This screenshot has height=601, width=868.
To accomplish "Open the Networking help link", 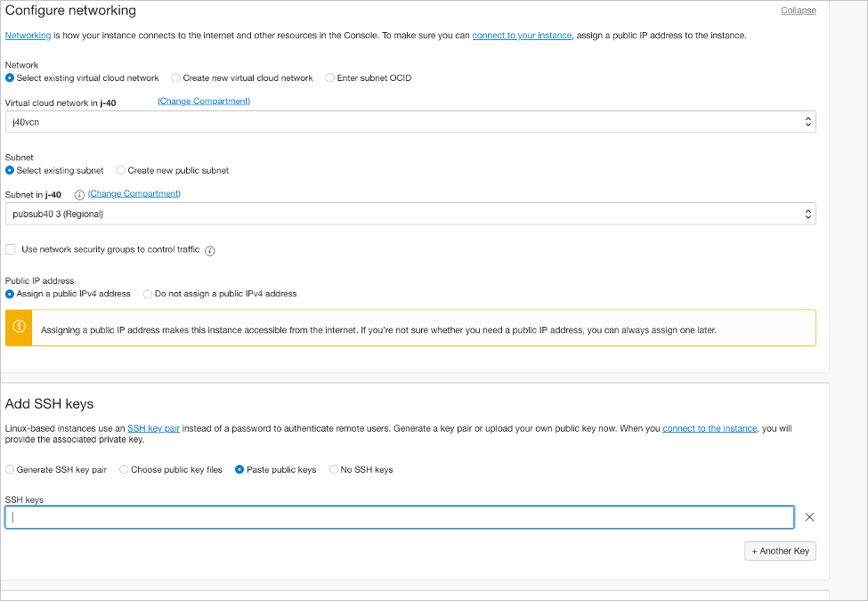I will pyautogui.click(x=28, y=36).
